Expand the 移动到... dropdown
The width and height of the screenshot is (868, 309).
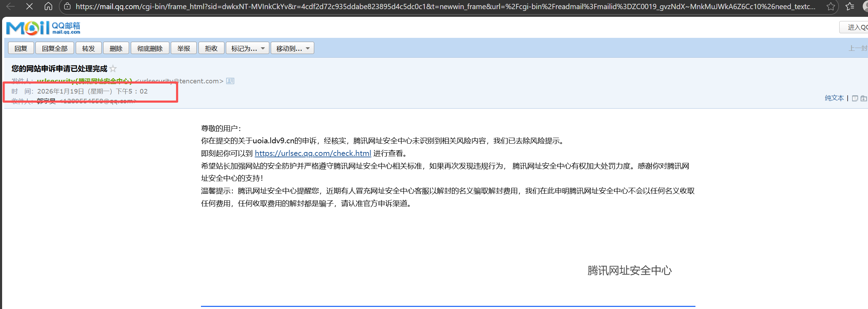pyautogui.click(x=292, y=48)
